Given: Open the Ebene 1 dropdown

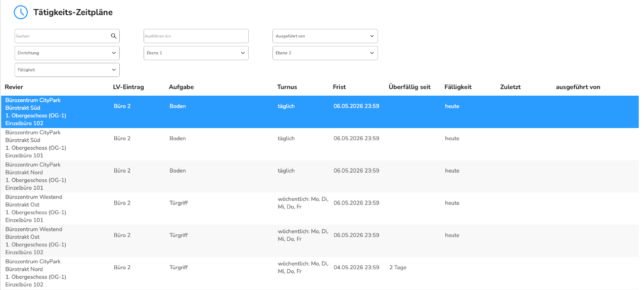Looking at the screenshot, I should click(196, 53).
